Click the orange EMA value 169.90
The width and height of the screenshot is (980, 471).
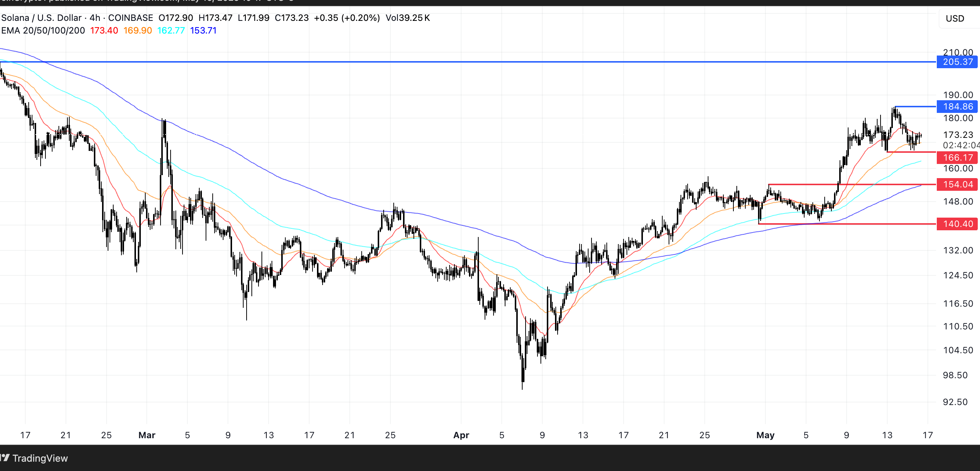[137, 31]
